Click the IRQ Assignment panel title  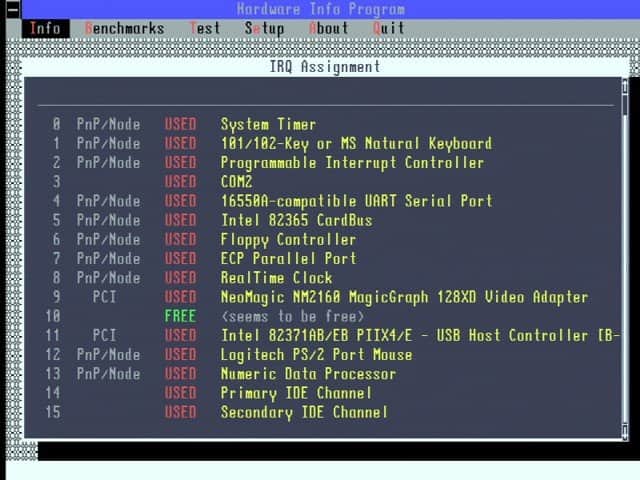click(x=324, y=67)
